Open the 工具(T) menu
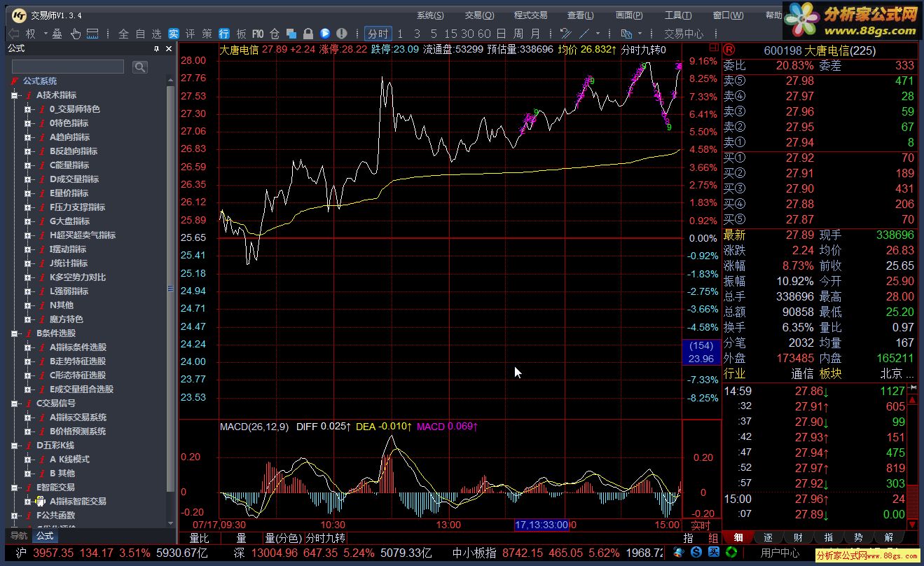 coord(678,15)
